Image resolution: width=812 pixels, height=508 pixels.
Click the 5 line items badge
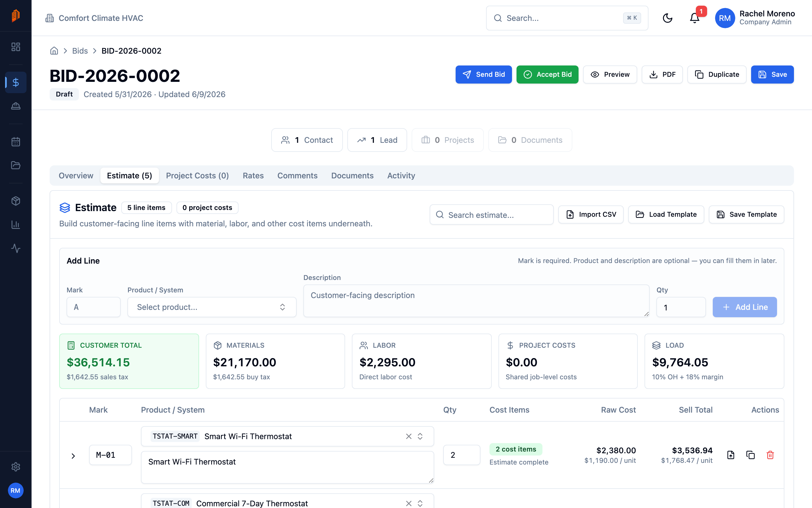click(146, 208)
